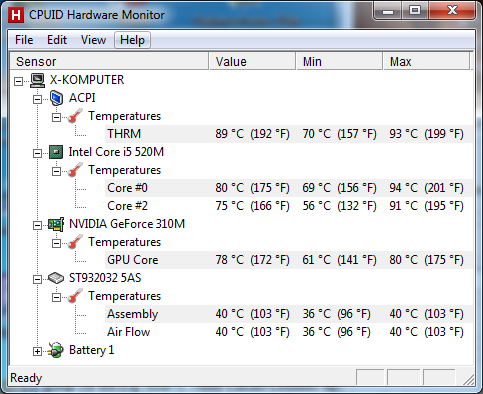The width and height of the screenshot is (483, 394).
Task: Open the Edit menu
Action: click(57, 40)
